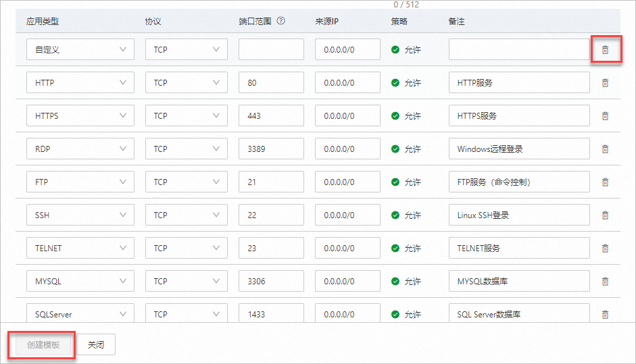Open the MYSQL application type dropdown
Screen dimensions: 636x364
(x=80, y=282)
